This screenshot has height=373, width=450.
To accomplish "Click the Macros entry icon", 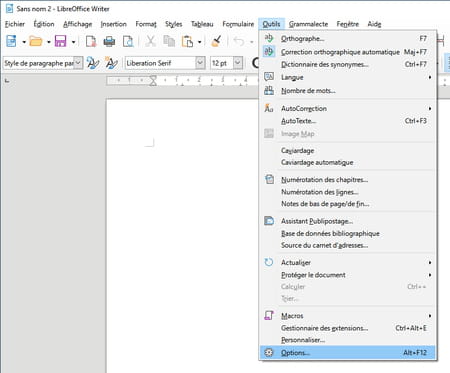I will pyautogui.click(x=269, y=315).
